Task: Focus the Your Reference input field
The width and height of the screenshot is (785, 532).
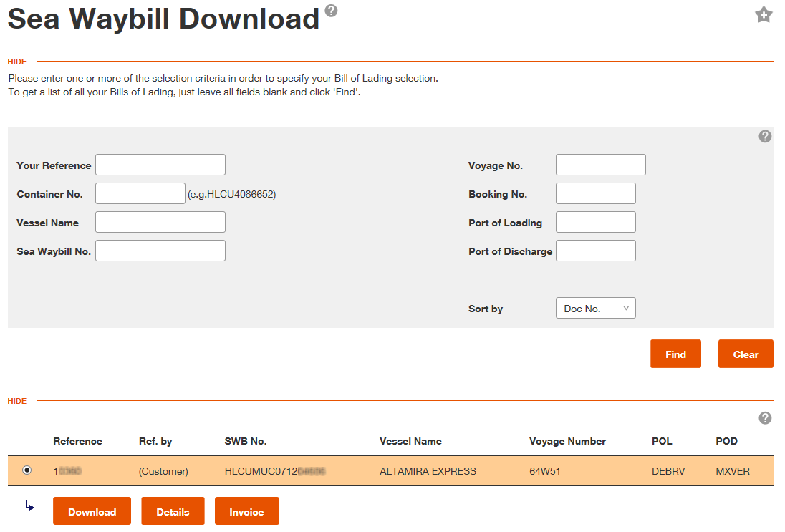Action: tap(160, 165)
